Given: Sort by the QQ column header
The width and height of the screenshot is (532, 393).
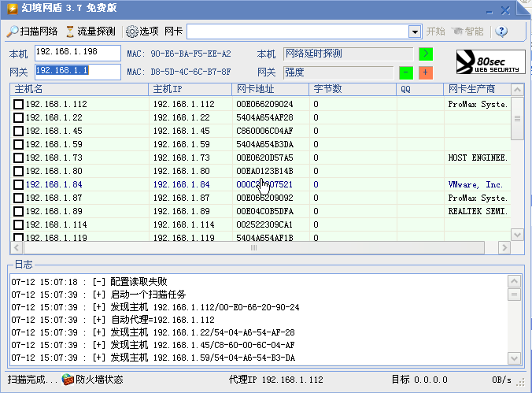Looking at the screenshot, I should pos(420,89).
